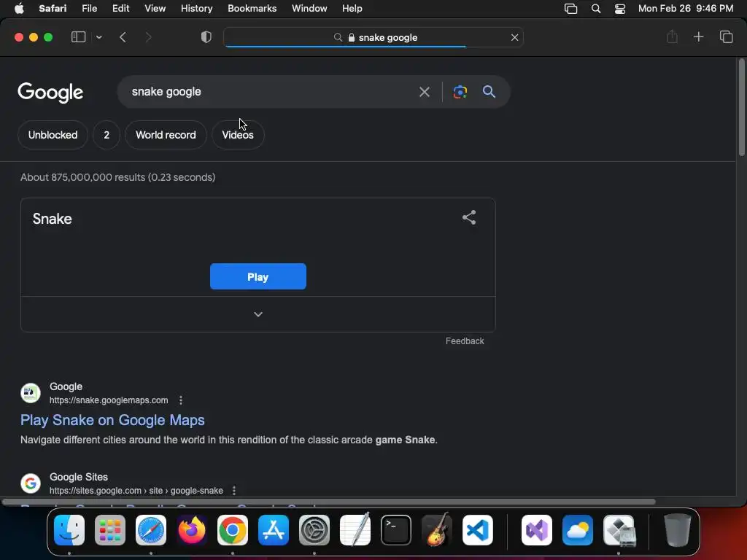Open the Share button in Safari toolbar
Screen dimensions: 747x560
[672, 36]
